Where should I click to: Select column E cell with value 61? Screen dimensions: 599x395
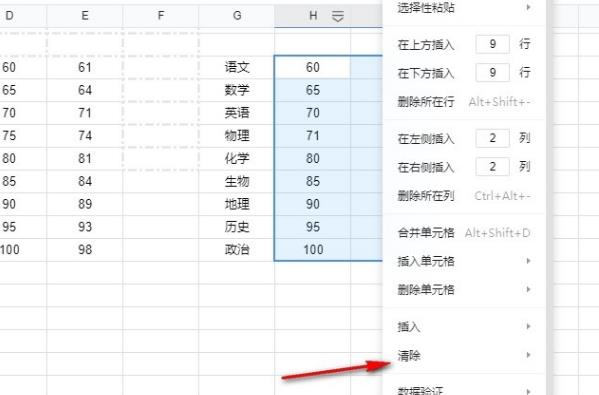click(x=85, y=68)
